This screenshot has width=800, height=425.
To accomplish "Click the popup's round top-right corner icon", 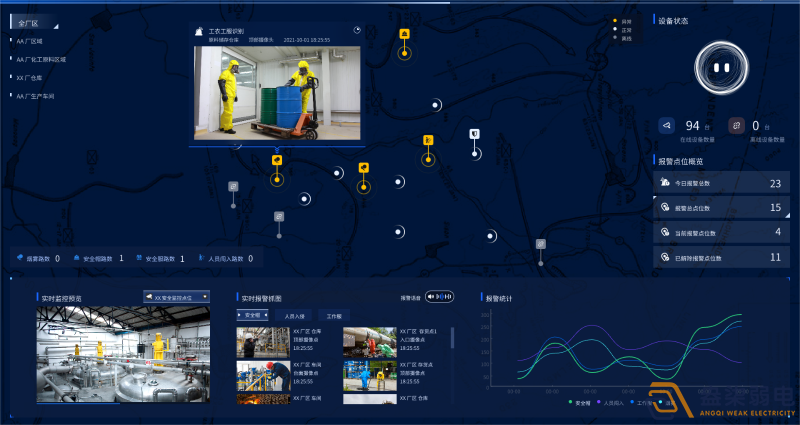I will (x=358, y=30).
